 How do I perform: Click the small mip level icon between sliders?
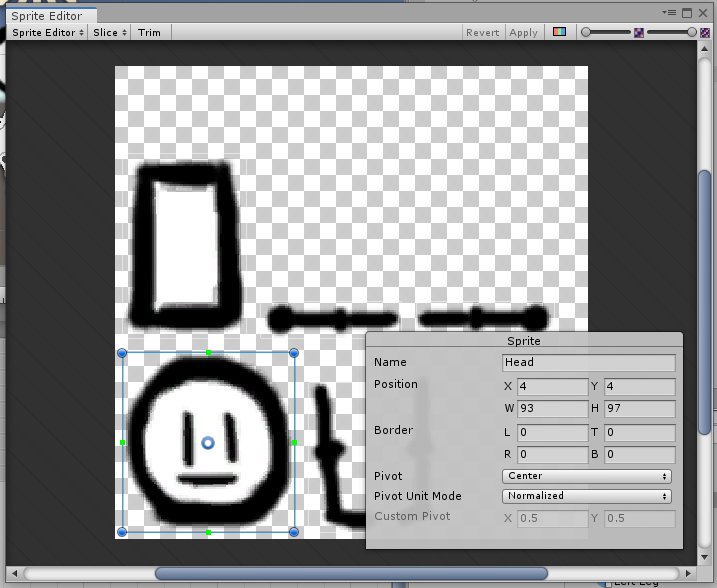click(x=639, y=32)
